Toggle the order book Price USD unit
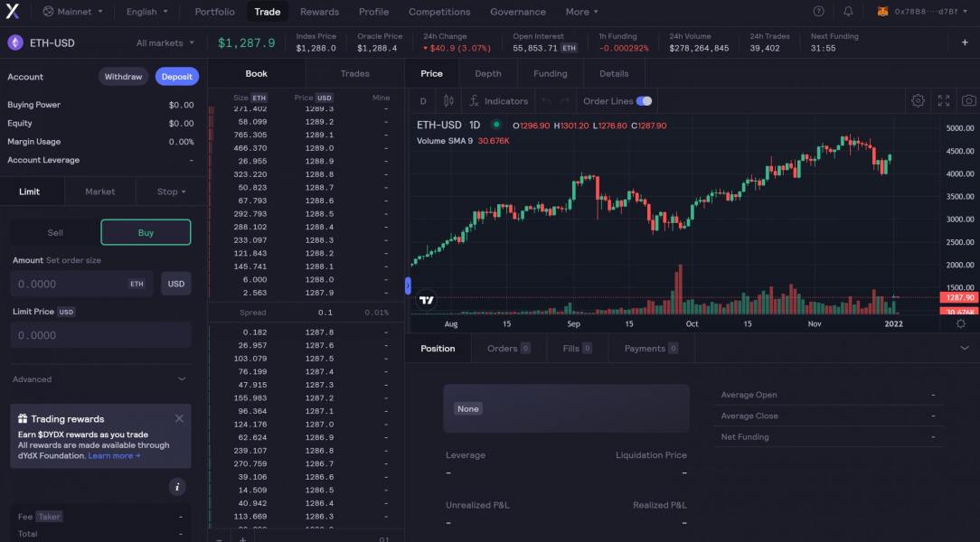The image size is (980, 542). coord(324,98)
